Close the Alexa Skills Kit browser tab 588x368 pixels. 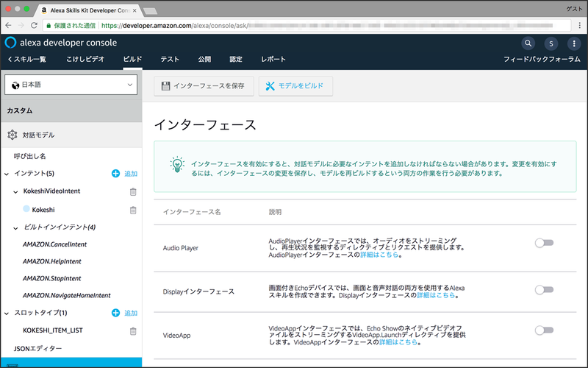tap(135, 10)
